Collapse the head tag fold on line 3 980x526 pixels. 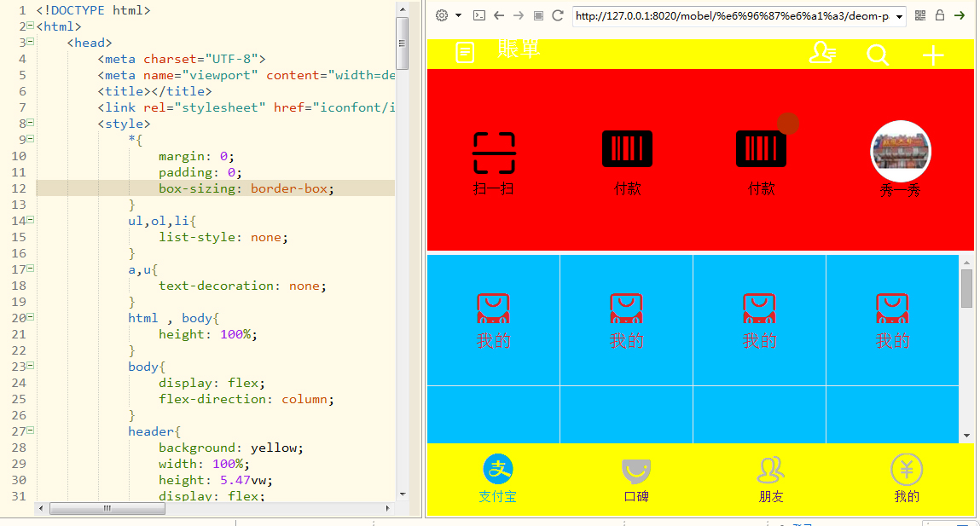point(31,43)
